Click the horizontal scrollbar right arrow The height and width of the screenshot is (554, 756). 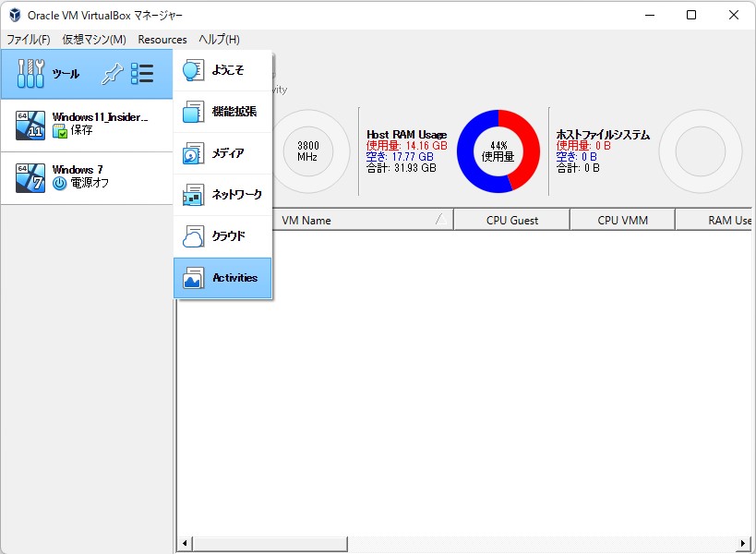click(x=742, y=544)
